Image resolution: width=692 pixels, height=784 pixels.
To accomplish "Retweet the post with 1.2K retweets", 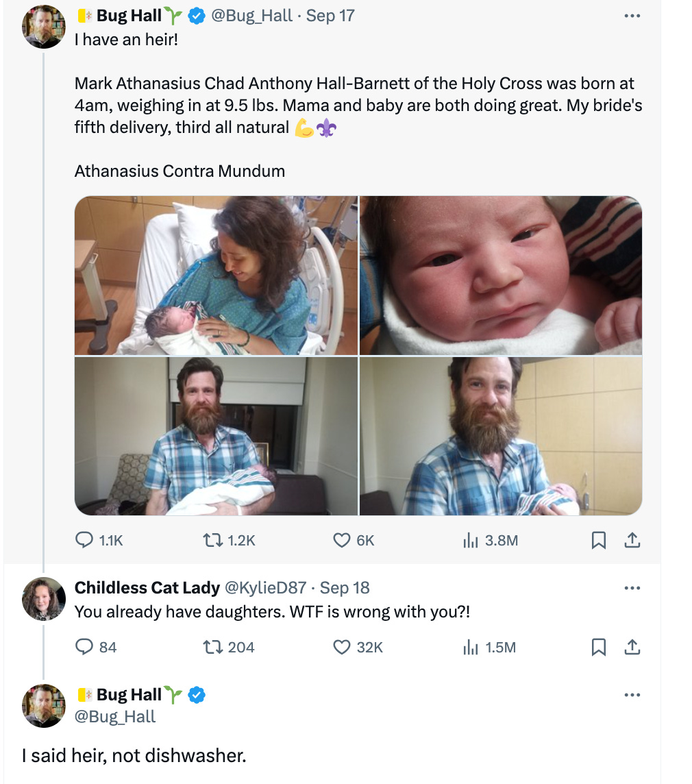I will 229,541.
